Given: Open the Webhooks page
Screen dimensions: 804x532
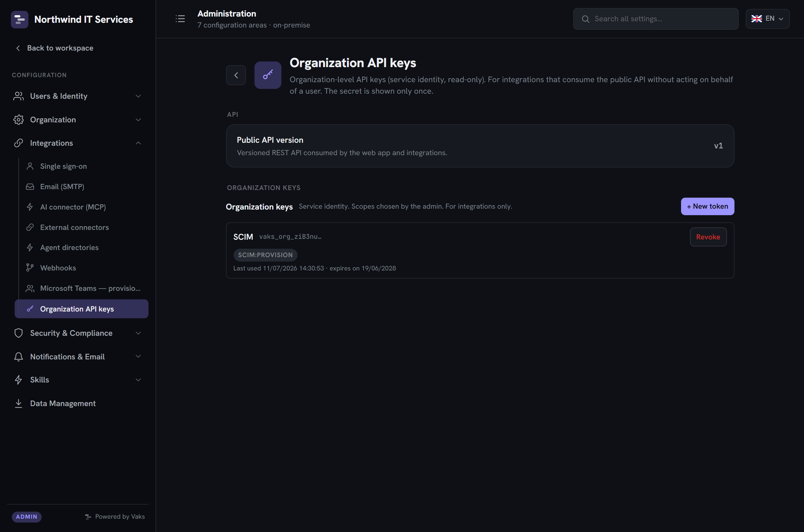Looking at the screenshot, I should 81,268.
